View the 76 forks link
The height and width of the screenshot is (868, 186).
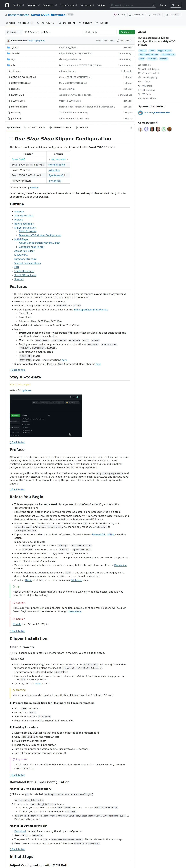pyautogui.click(x=144, y=94)
